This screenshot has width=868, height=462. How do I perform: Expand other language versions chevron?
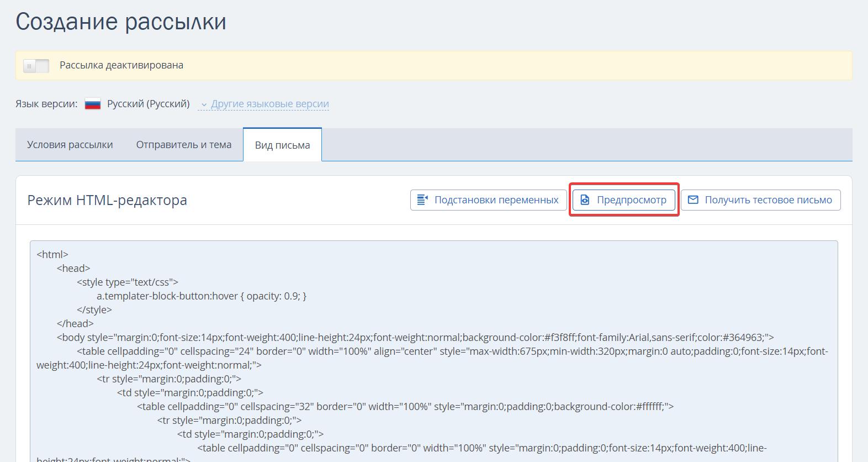click(x=204, y=104)
